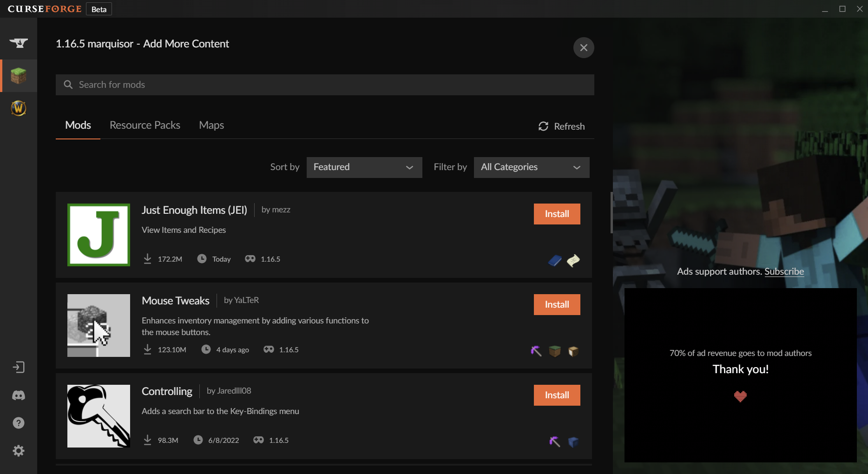Open the Controlling mod thumbnail
The width and height of the screenshot is (868, 474).
coord(99,416)
